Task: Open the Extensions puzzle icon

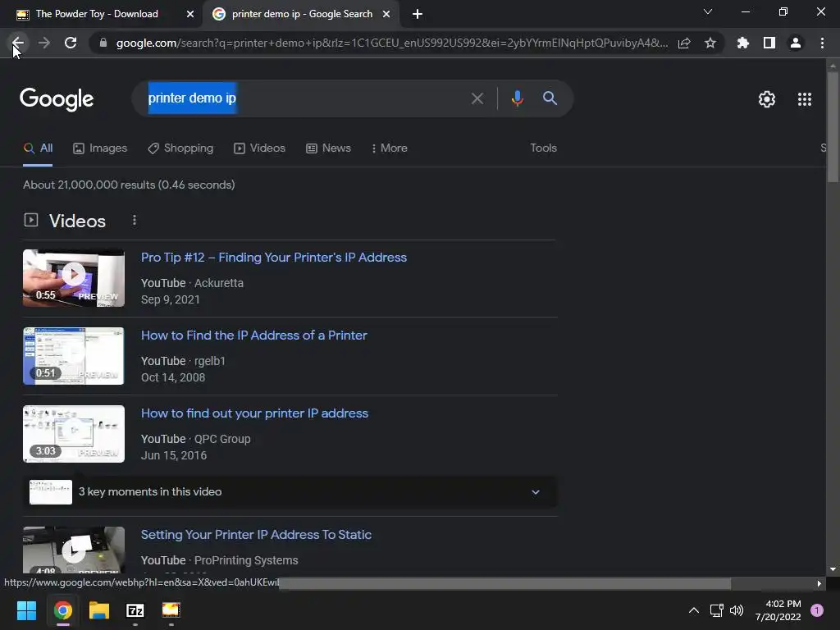Action: coord(743,43)
